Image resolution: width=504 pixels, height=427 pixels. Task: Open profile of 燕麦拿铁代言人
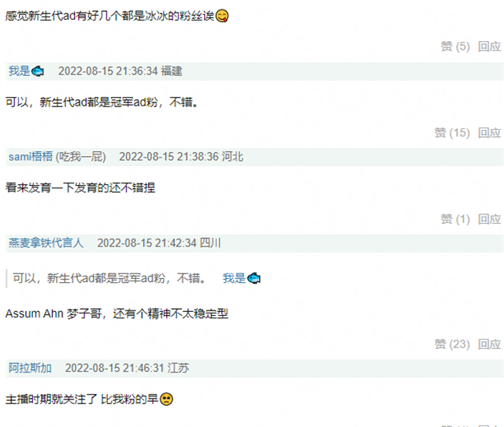pos(46,243)
